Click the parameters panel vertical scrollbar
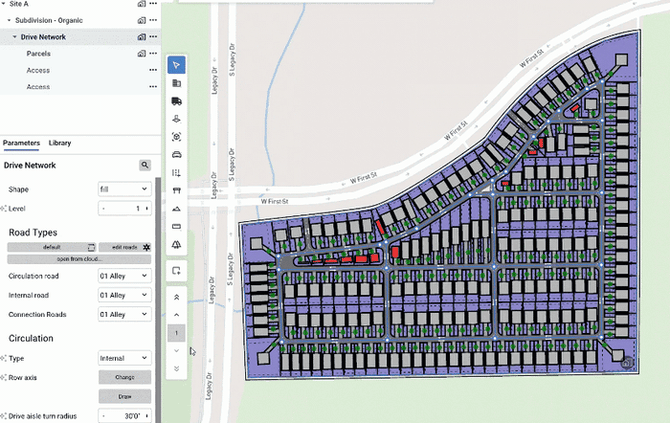 click(158, 299)
